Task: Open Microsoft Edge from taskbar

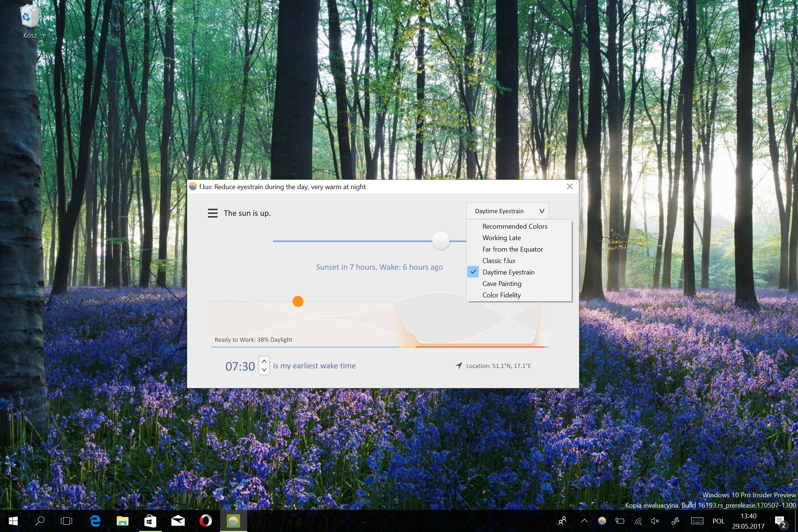Action: [95, 521]
